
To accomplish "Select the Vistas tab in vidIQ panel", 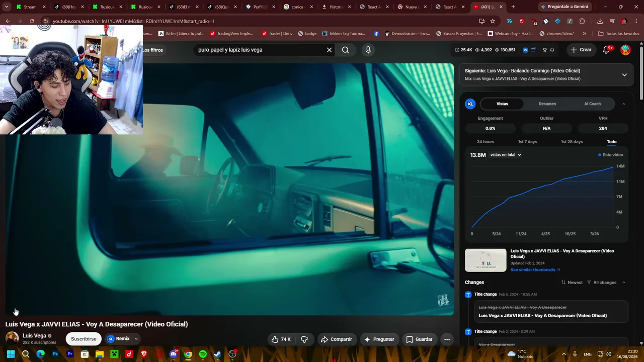I will click(502, 104).
